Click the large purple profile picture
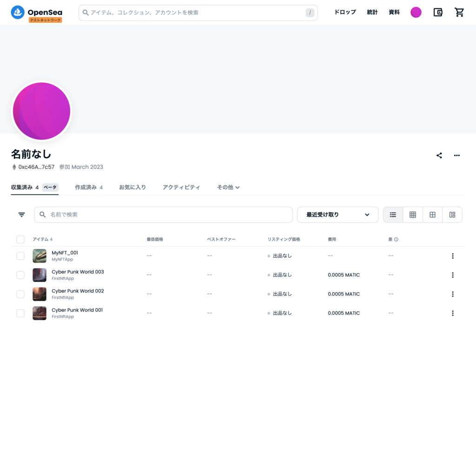This screenshot has height=453, width=476. pyautogui.click(x=41, y=111)
